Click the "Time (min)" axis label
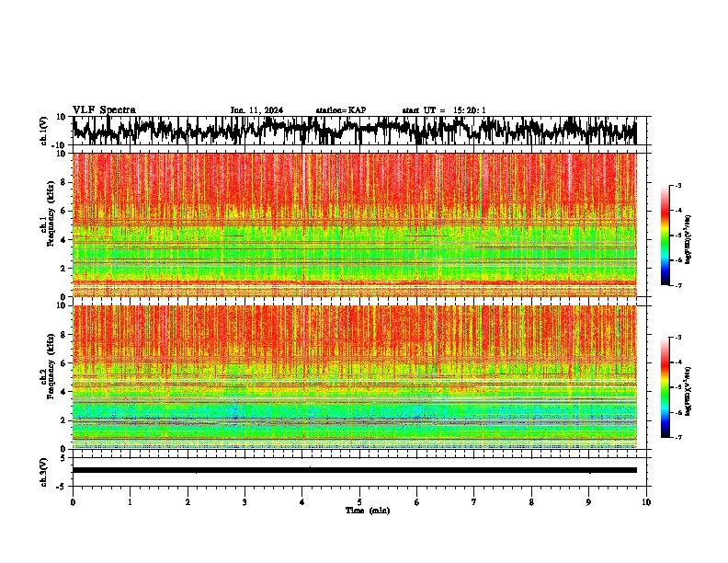The width and height of the screenshot is (728, 563). coord(368,511)
